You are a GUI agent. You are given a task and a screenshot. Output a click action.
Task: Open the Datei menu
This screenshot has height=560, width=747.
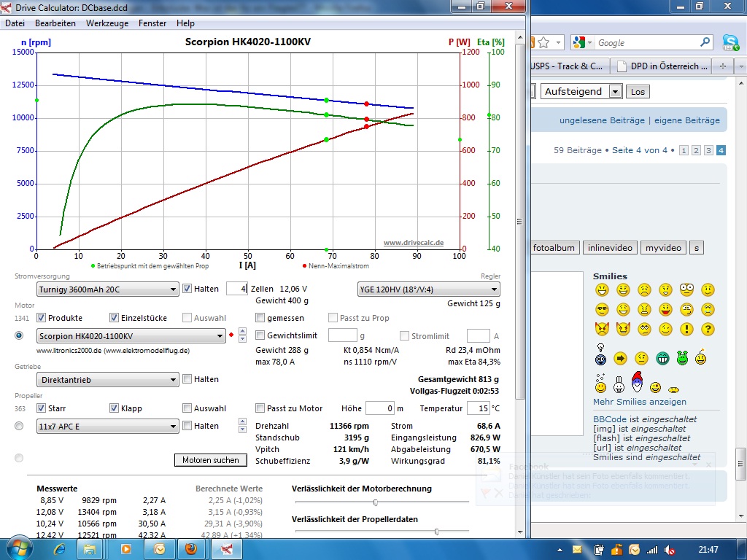point(15,23)
